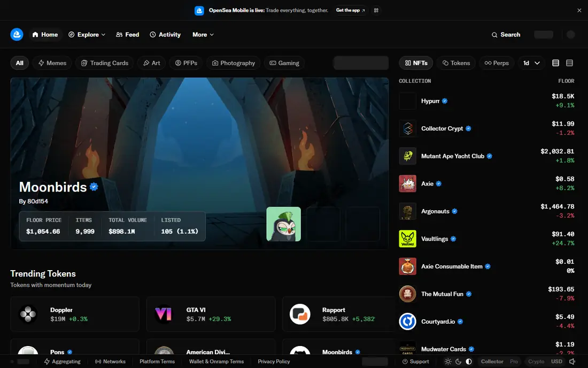This screenshot has height=368, width=588.
Task: Open the Feed page
Action: (x=128, y=35)
